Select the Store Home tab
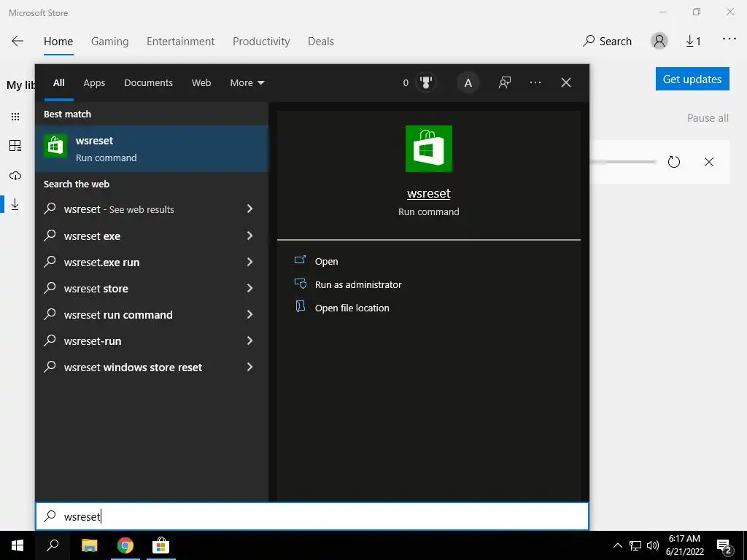 tap(58, 42)
